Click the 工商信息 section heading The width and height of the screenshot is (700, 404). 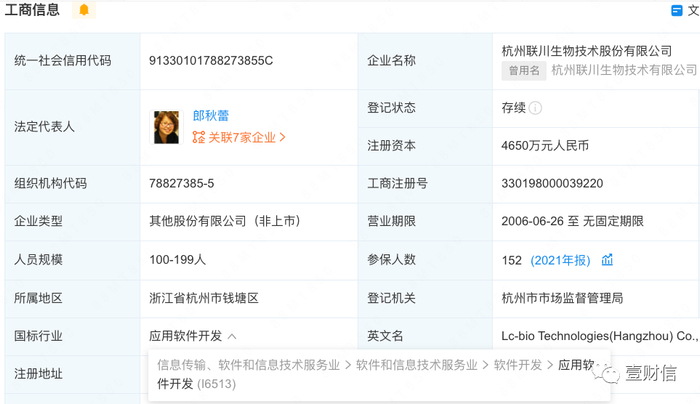(x=32, y=10)
